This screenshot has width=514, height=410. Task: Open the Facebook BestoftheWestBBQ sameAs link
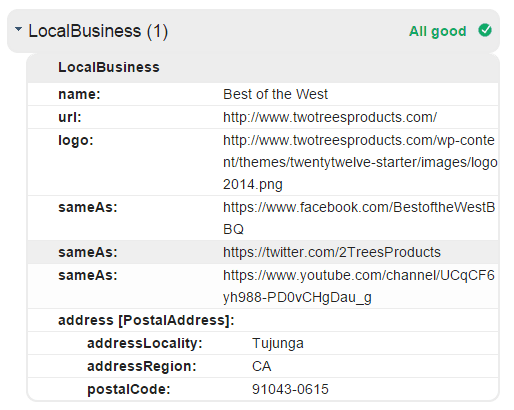pyautogui.click(x=359, y=218)
